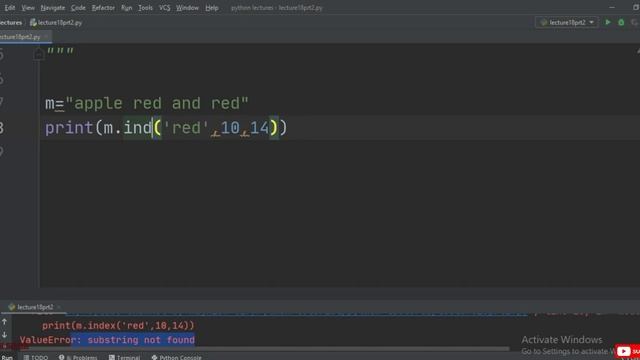Click the Python Console icon in bottom bar

pyautogui.click(x=154, y=357)
